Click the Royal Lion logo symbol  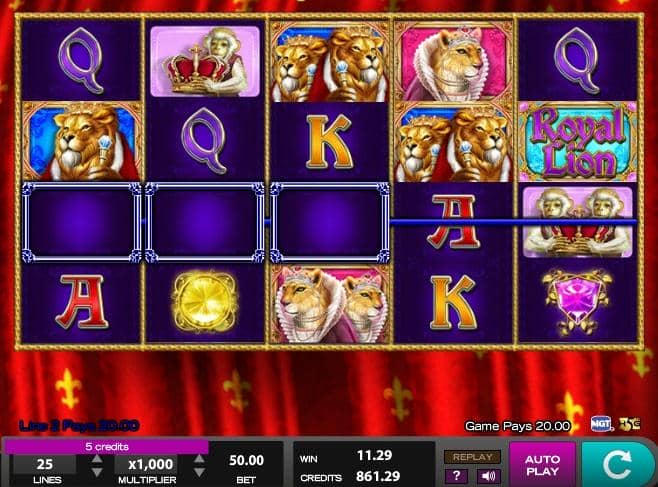pyautogui.click(x=577, y=141)
